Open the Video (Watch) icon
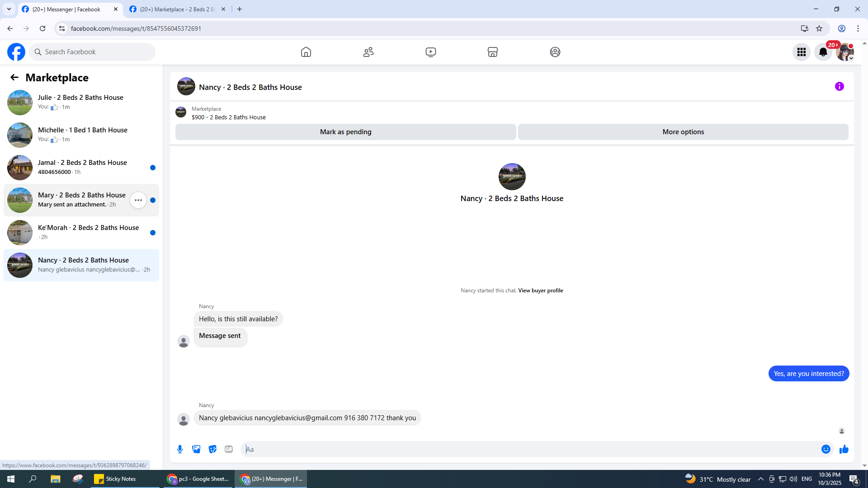This screenshot has width=868, height=488. (x=431, y=52)
